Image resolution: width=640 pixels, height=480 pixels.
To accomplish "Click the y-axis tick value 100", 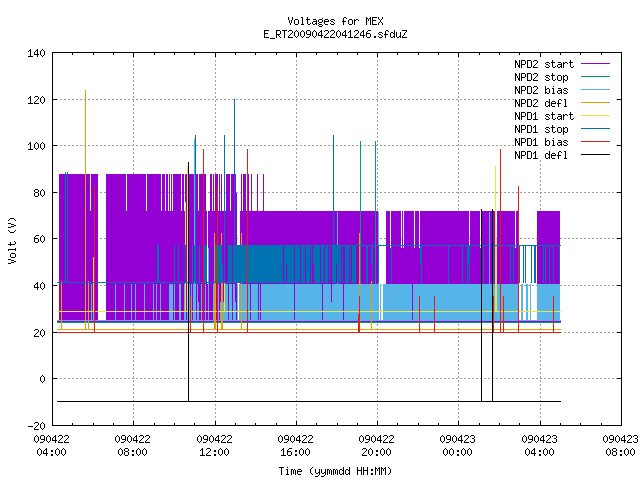I will click(x=36, y=146).
